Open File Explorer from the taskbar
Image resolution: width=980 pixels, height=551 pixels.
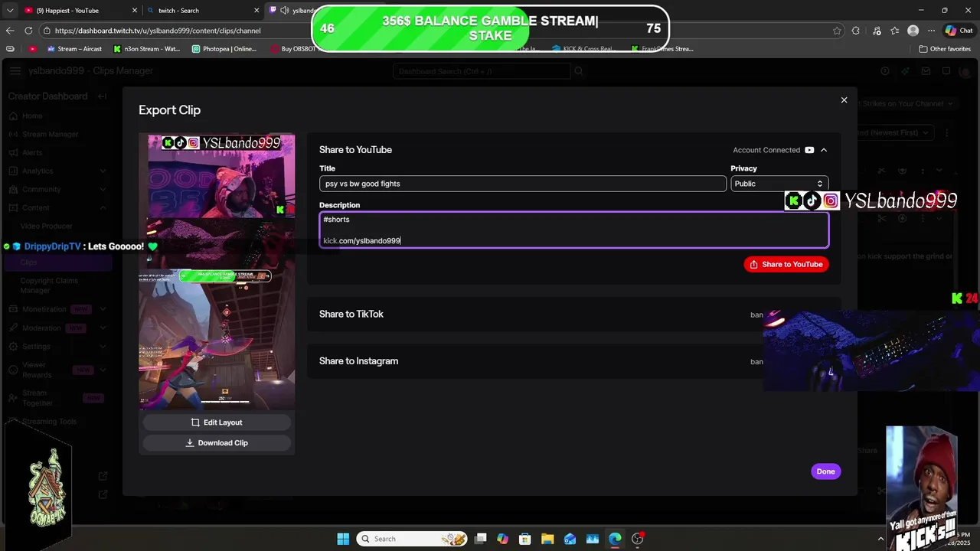click(x=547, y=539)
